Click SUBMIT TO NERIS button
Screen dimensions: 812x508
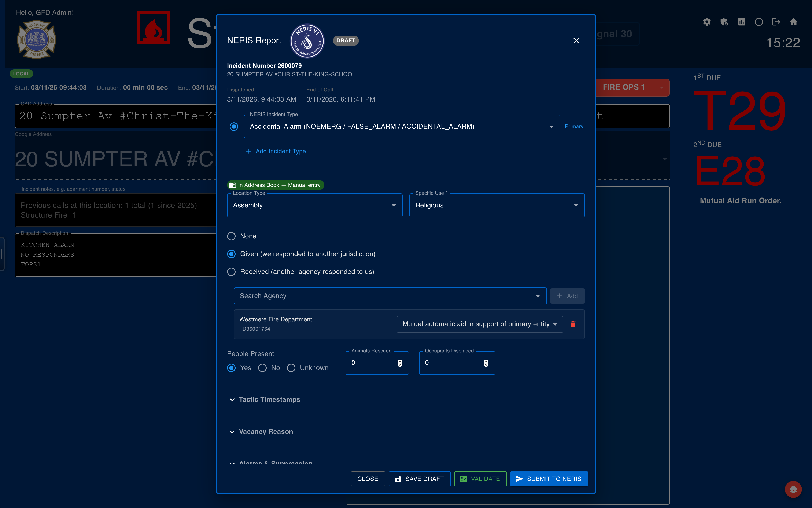pyautogui.click(x=549, y=479)
